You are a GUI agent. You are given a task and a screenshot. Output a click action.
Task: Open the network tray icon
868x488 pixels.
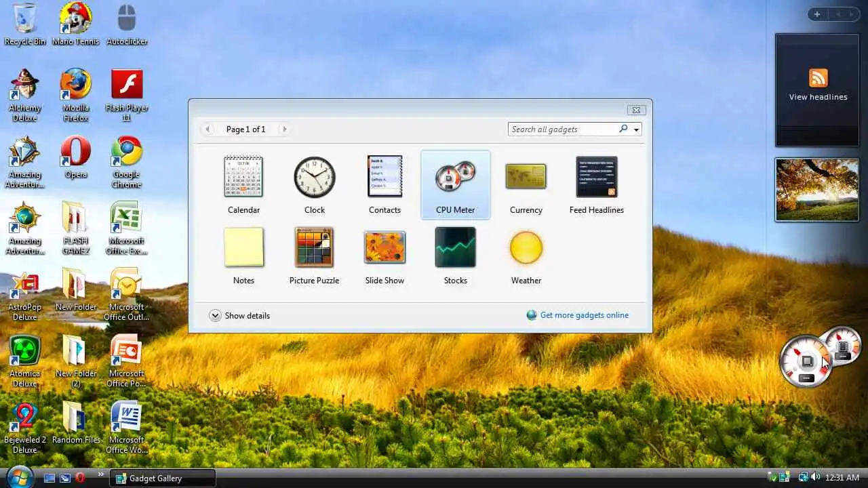pyautogui.click(x=803, y=477)
